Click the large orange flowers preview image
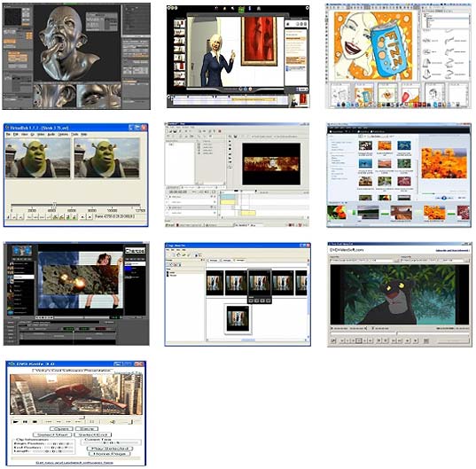This screenshot has height=469, width=476. click(444, 163)
